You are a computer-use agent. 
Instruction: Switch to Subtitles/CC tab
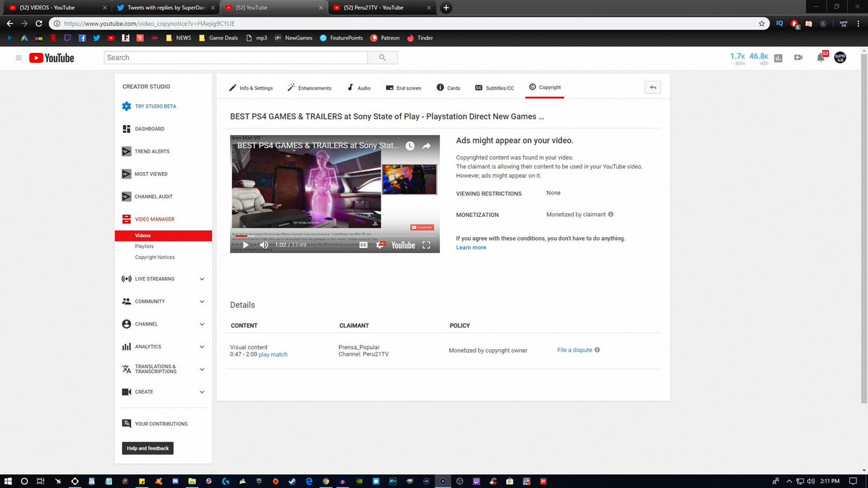point(495,87)
